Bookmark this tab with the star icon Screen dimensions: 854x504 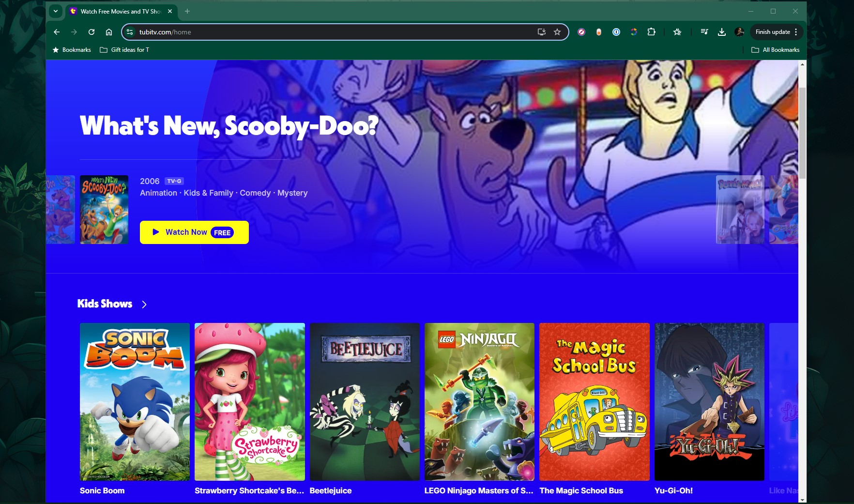click(x=557, y=32)
